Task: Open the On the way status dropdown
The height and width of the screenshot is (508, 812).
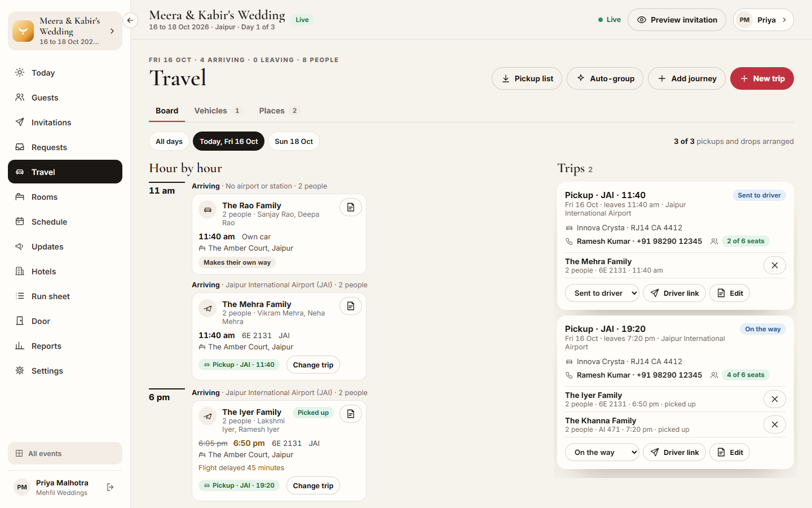Action: pyautogui.click(x=602, y=452)
